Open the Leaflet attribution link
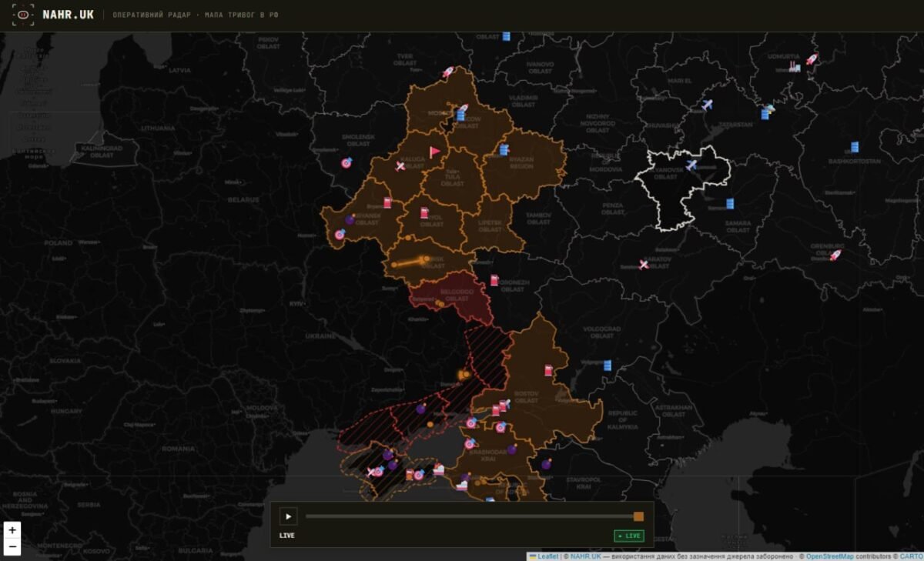Image resolution: width=924 pixels, height=561 pixels. pos(548,556)
